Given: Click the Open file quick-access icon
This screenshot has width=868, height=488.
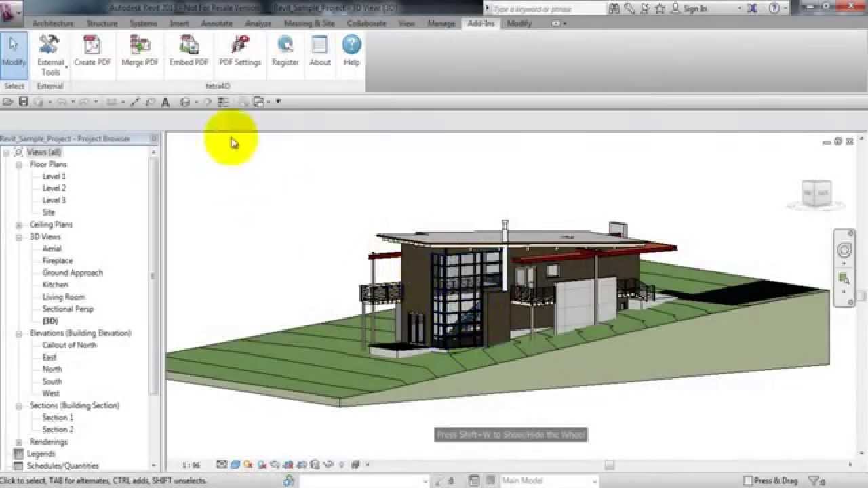Looking at the screenshot, I should pyautogui.click(x=8, y=102).
